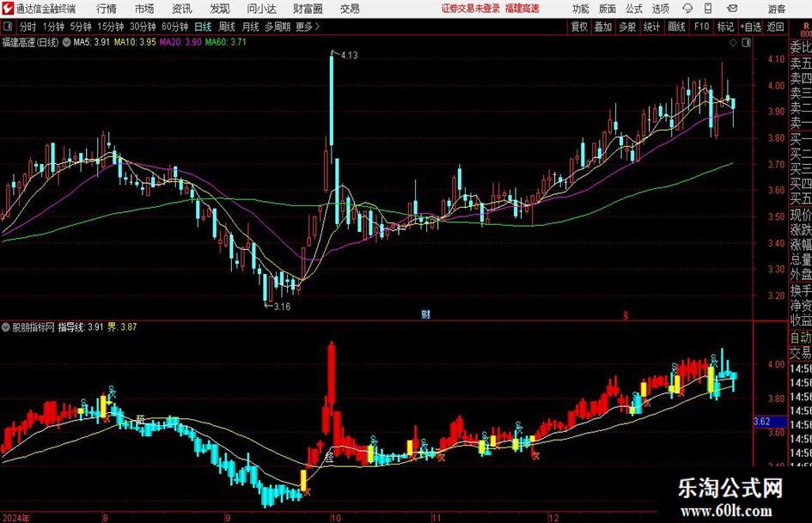The height and width of the screenshot is (523, 812).
Task: Open the 发现 menu
Action: click(x=220, y=9)
